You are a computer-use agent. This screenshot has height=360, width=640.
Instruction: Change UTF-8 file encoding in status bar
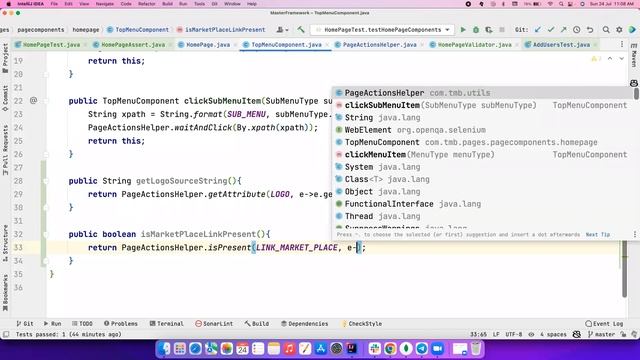[x=514, y=334]
